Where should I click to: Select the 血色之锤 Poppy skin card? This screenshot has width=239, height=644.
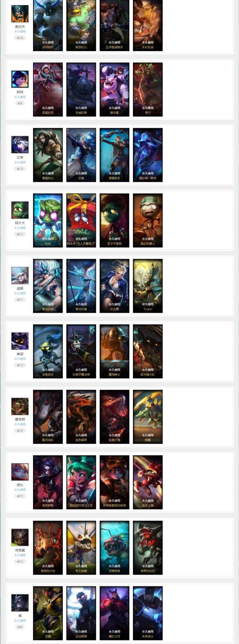click(x=148, y=482)
